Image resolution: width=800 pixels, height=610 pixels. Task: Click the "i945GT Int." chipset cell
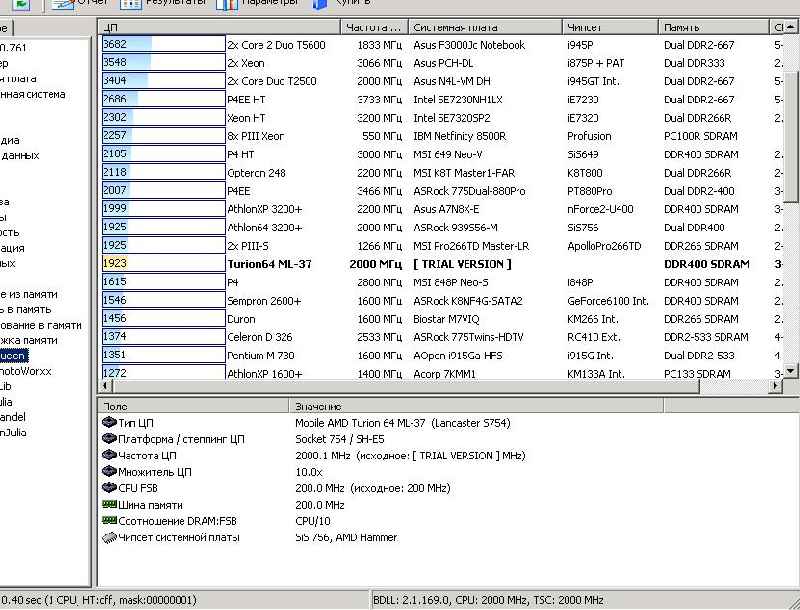(592, 81)
